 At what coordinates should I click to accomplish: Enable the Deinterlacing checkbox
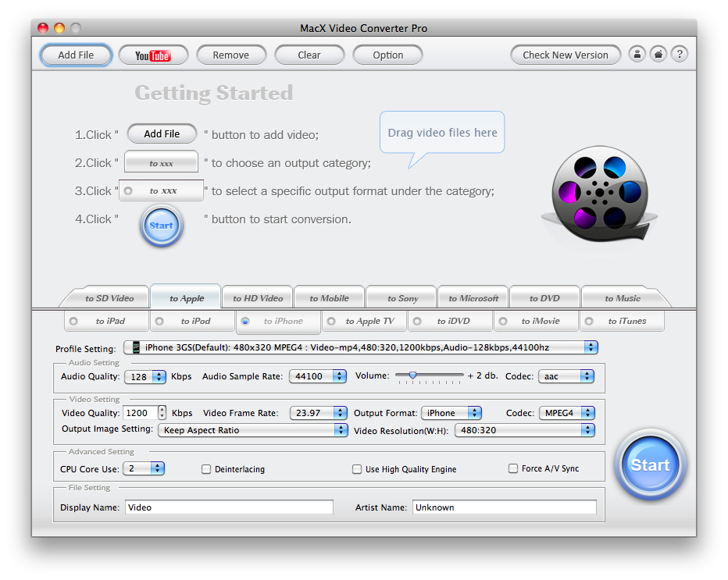click(206, 469)
